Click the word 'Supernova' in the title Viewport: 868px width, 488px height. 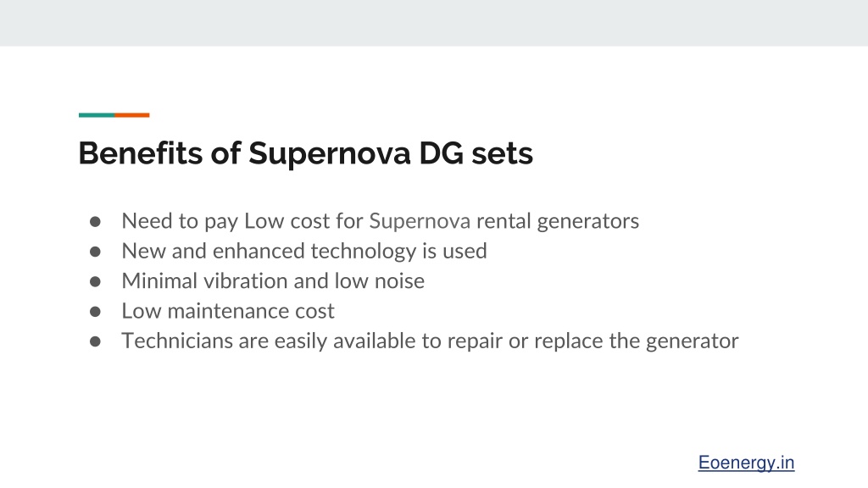point(330,154)
